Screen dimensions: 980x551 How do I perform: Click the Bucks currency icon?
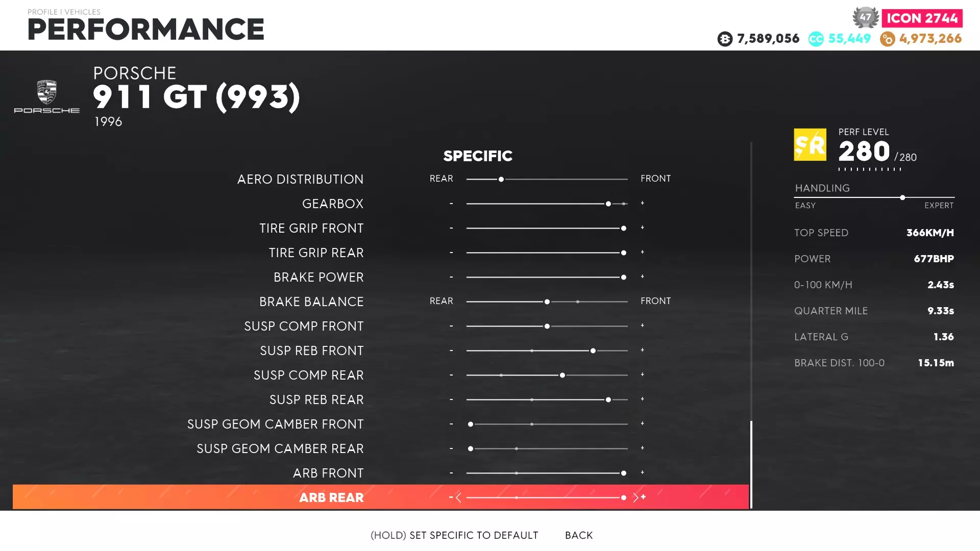(724, 39)
